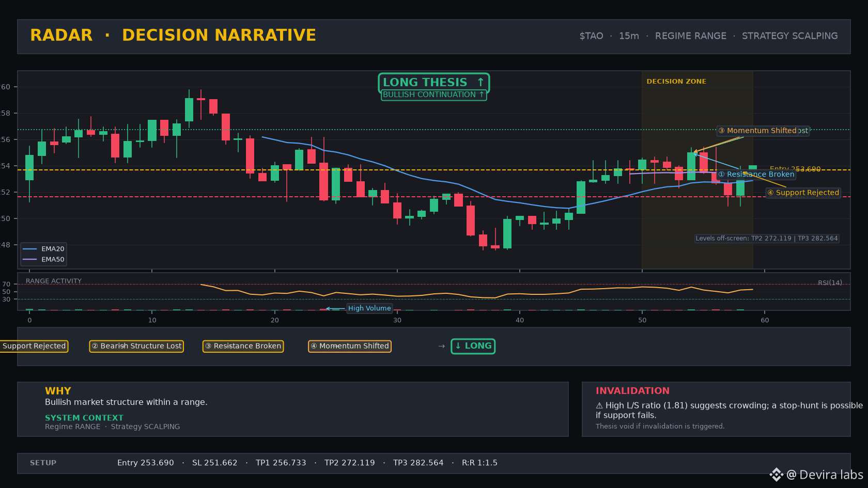Click the x-axis tick label 60

(x=765, y=320)
